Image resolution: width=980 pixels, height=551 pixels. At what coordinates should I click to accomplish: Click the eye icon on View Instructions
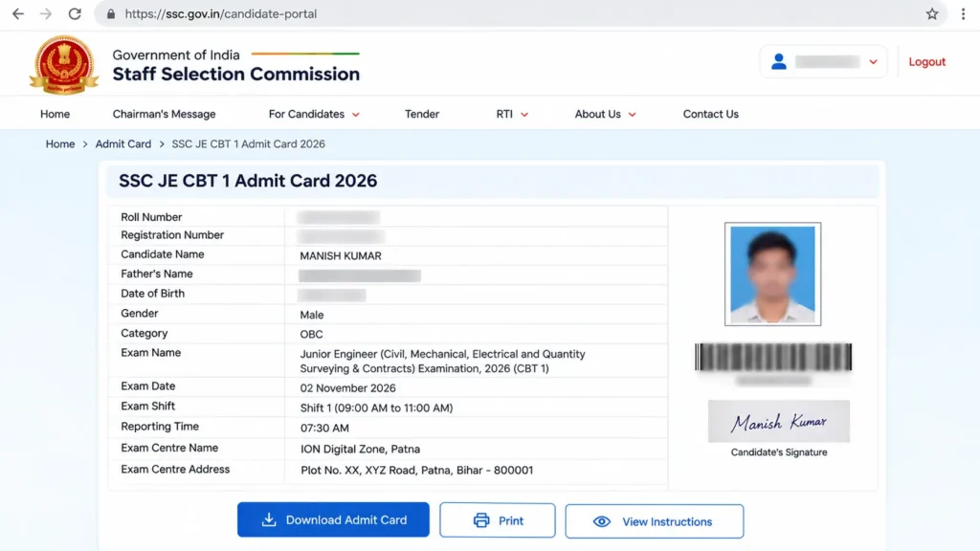602,521
